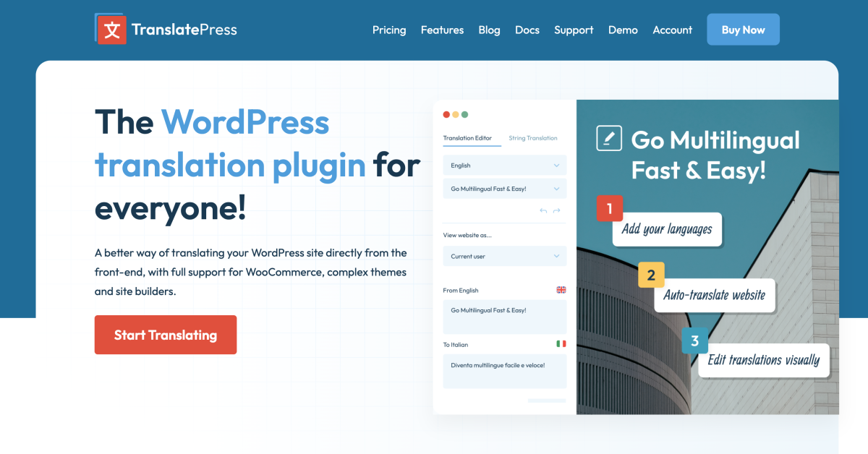Select the blue "3" step badge
This screenshot has width=868, height=454.
click(x=695, y=340)
